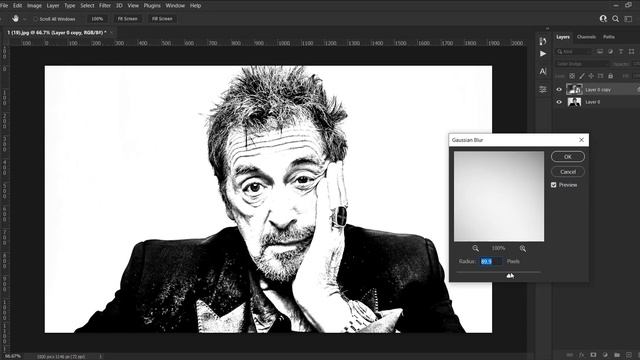640x360 pixels.
Task: Switch to the Paths tab
Action: (609, 37)
